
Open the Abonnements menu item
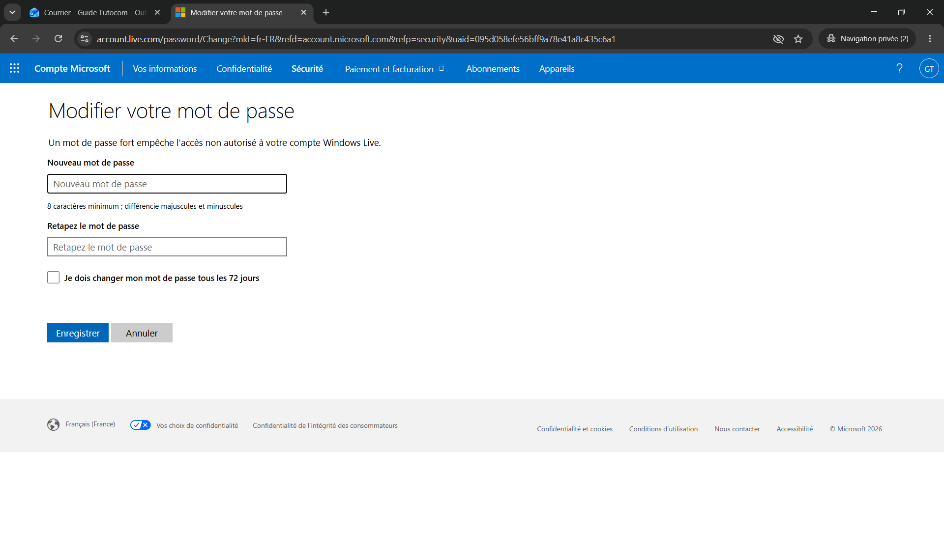click(x=493, y=69)
